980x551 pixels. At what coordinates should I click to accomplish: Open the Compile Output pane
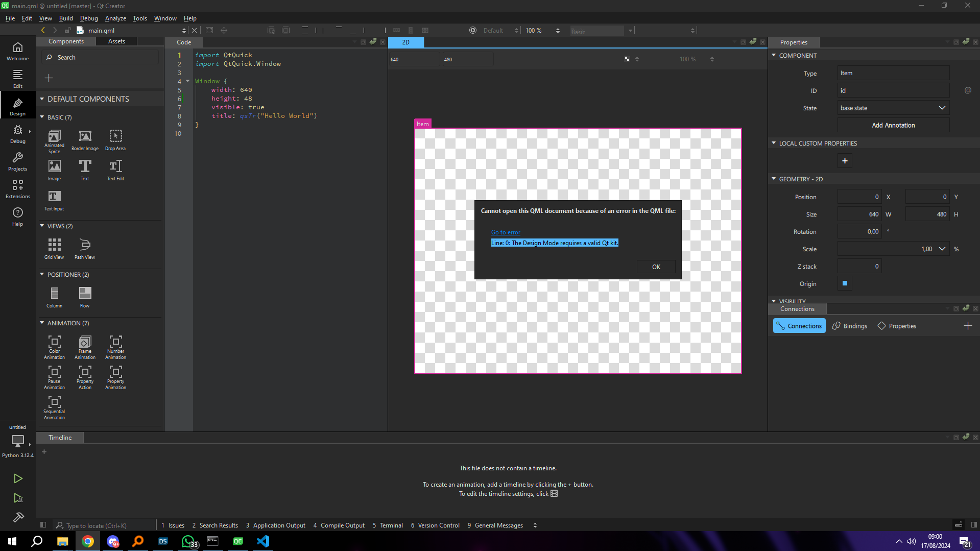point(339,525)
